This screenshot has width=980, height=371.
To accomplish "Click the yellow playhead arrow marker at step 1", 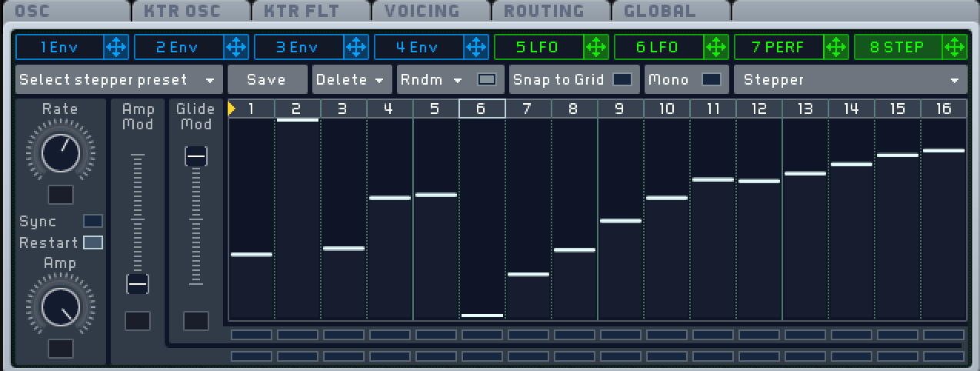I will [232, 109].
